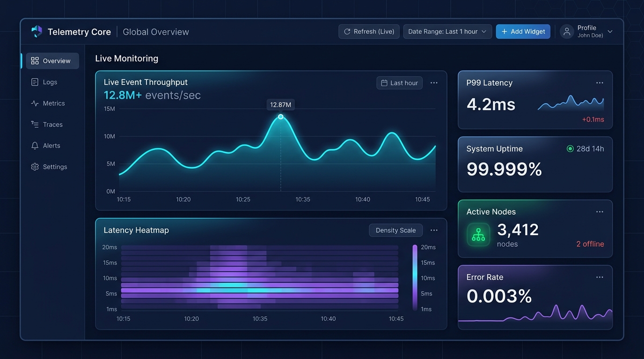644x359 pixels.
Task: Click the 15M throughput axis label
Action: point(109,109)
